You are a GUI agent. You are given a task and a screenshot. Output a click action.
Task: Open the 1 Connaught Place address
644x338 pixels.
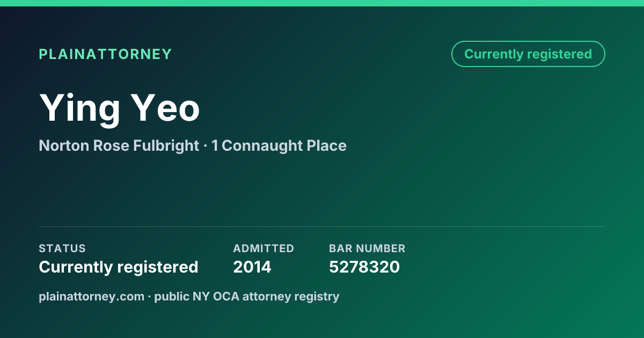coord(279,145)
